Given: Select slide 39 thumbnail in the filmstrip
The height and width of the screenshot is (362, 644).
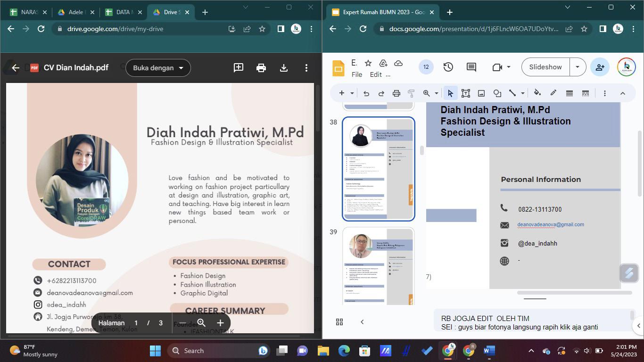Looking at the screenshot, I should [379, 266].
